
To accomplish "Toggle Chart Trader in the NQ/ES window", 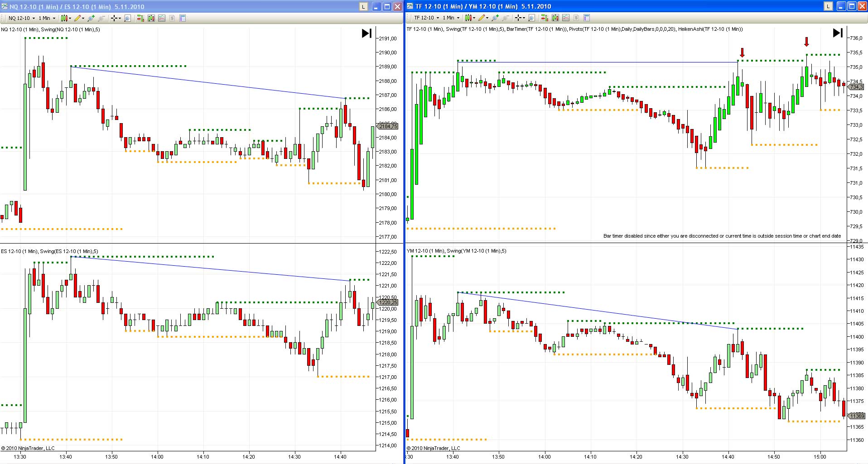I will pyautogui.click(x=140, y=18).
